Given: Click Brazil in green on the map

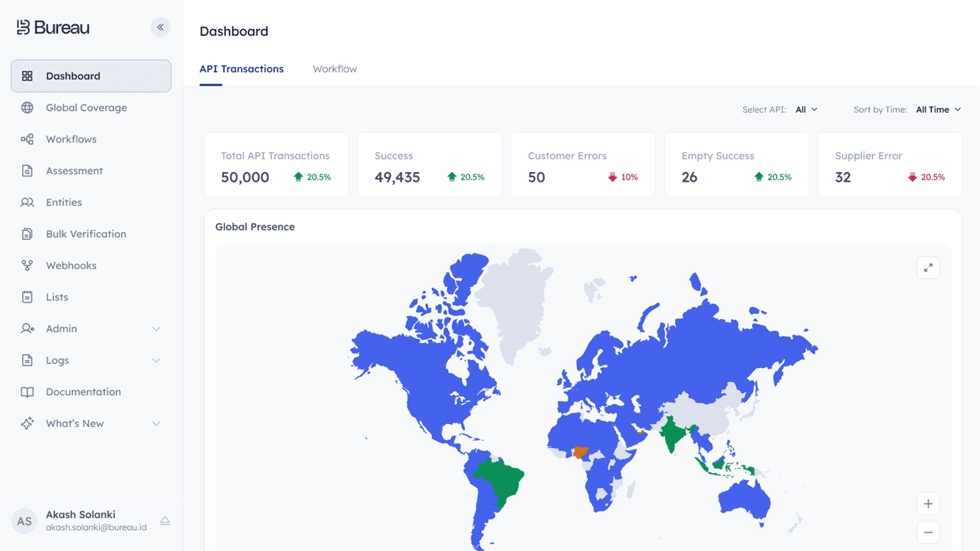Looking at the screenshot, I should pyautogui.click(x=501, y=479).
